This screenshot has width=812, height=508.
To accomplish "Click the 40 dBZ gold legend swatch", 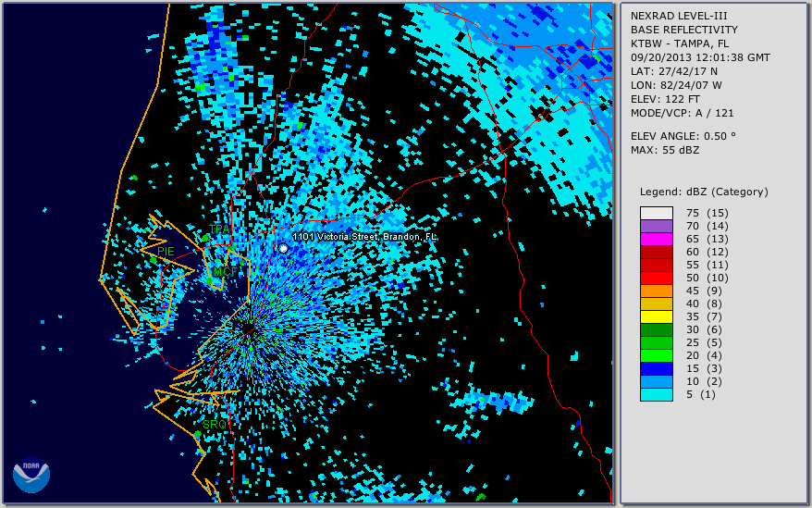I will (656, 304).
